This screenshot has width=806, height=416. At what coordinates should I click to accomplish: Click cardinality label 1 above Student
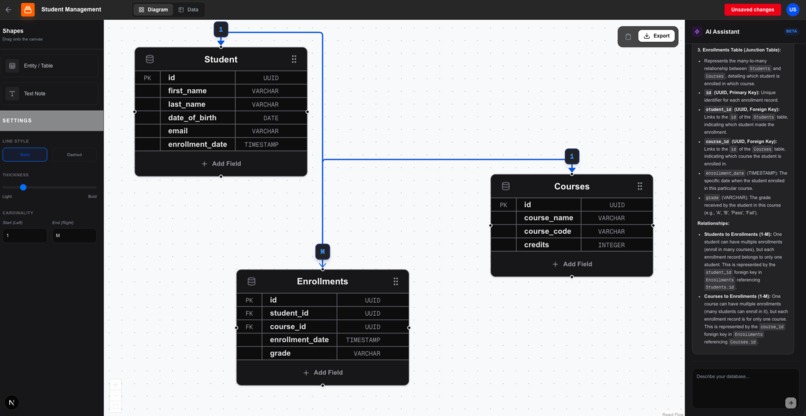(221, 29)
